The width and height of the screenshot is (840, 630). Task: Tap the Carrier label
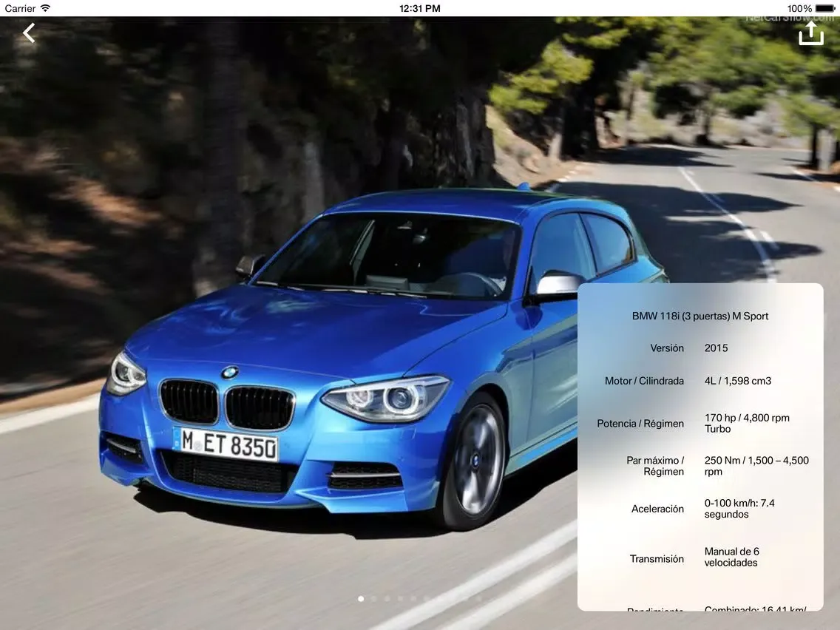20,8
